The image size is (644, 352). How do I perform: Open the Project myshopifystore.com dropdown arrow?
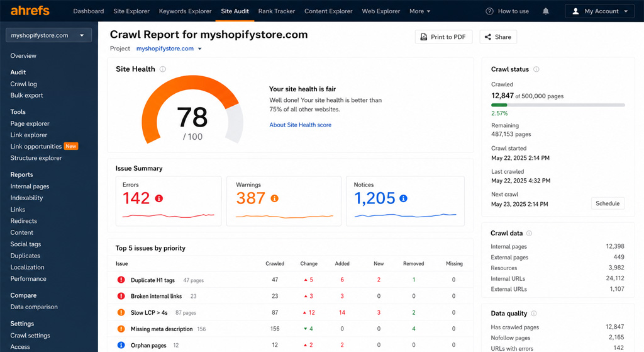[x=200, y=48]
